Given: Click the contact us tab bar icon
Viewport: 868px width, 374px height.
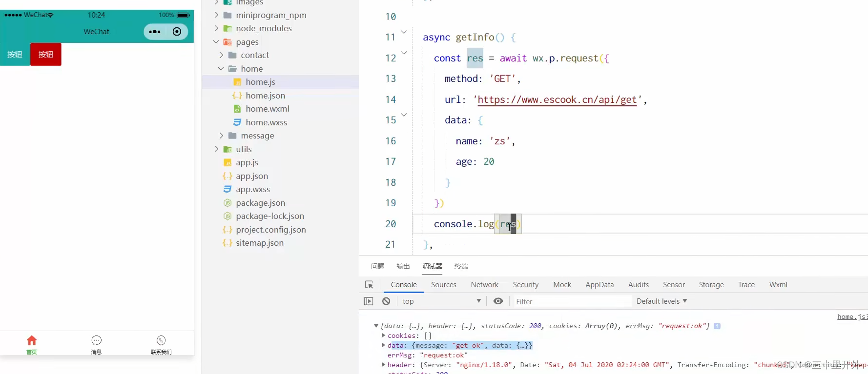Looking at the screenshot, I should point(161,340).
